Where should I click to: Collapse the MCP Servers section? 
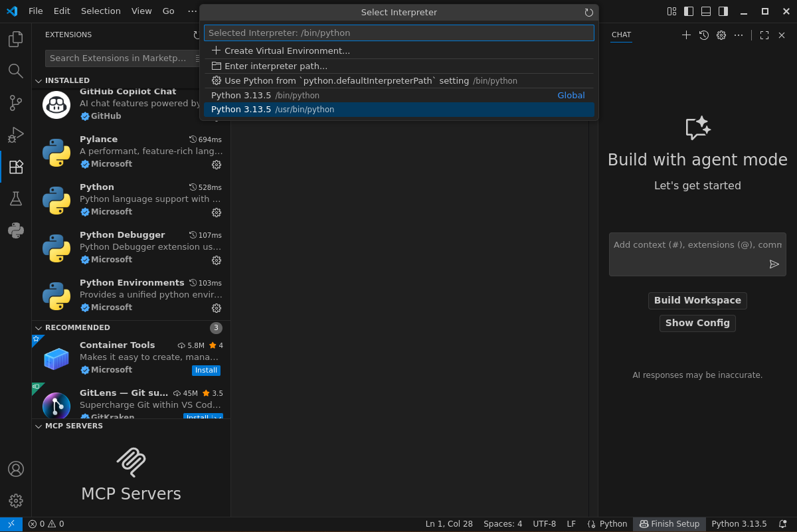39,426
